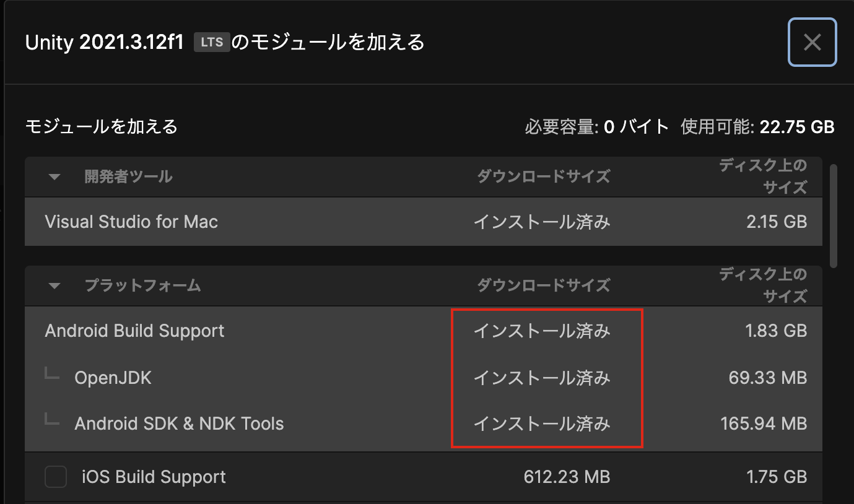The height and width of the screenshot is (504, 854).
Task: Click the 使用可能 22.75 GB indicator
Action: [757, 128]
